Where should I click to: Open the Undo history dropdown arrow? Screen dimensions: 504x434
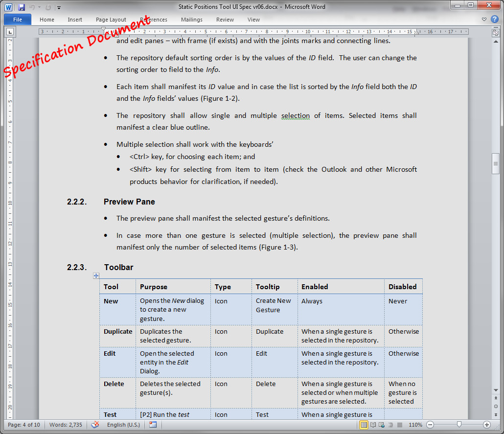40,7
